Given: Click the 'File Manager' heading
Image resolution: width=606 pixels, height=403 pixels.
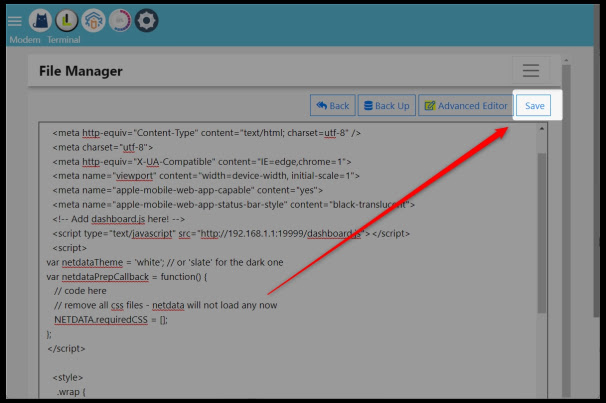Looking at the screenshot, I should 81,71.
